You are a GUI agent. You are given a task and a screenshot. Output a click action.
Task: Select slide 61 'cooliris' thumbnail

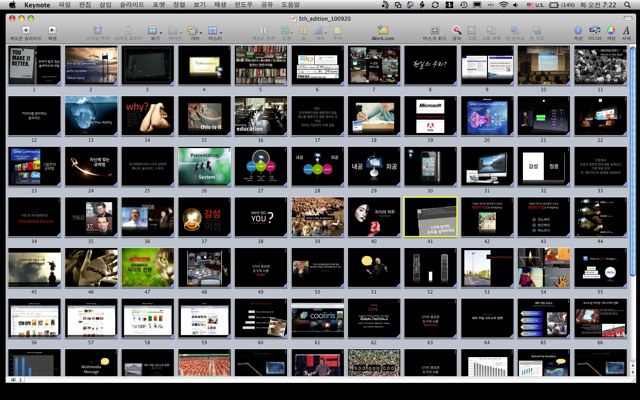click(x=318, y=318)
